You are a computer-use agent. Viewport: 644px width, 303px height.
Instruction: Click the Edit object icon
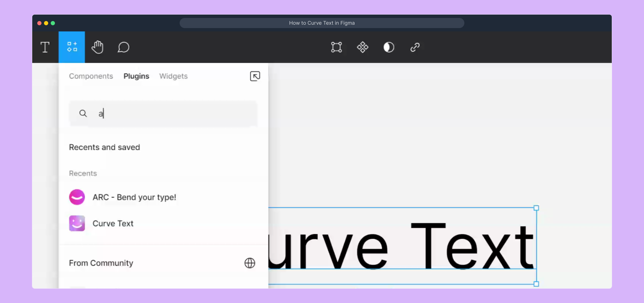click(336, 47)
